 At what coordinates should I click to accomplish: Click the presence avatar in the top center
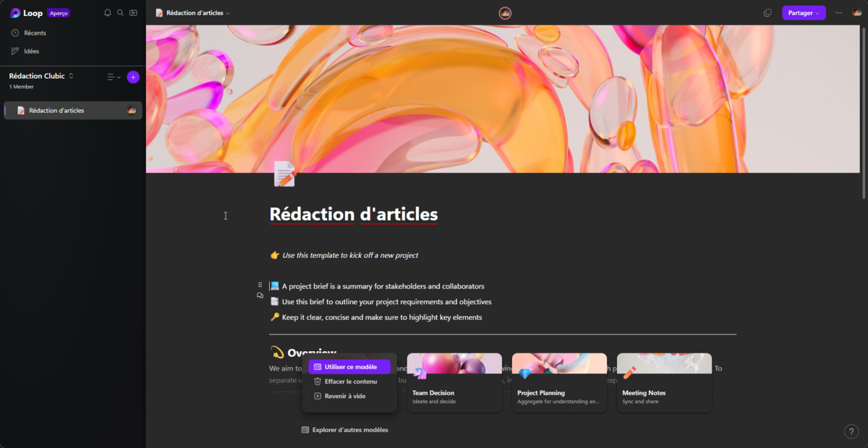point(505,13)
